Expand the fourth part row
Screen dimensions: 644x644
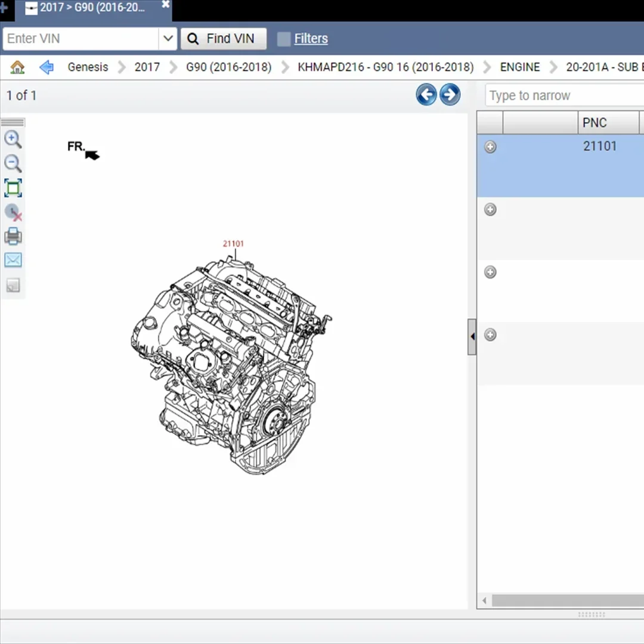coord(490,335)
